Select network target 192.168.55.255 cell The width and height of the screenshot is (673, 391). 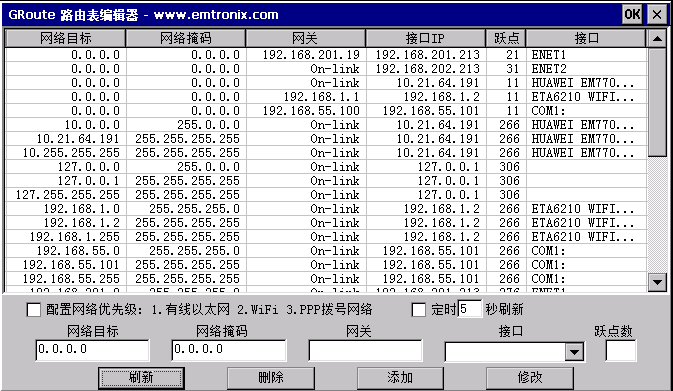coord(66,279)
